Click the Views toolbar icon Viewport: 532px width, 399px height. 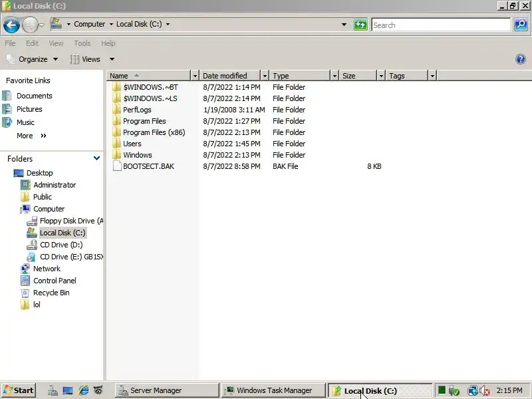point(74,59)
